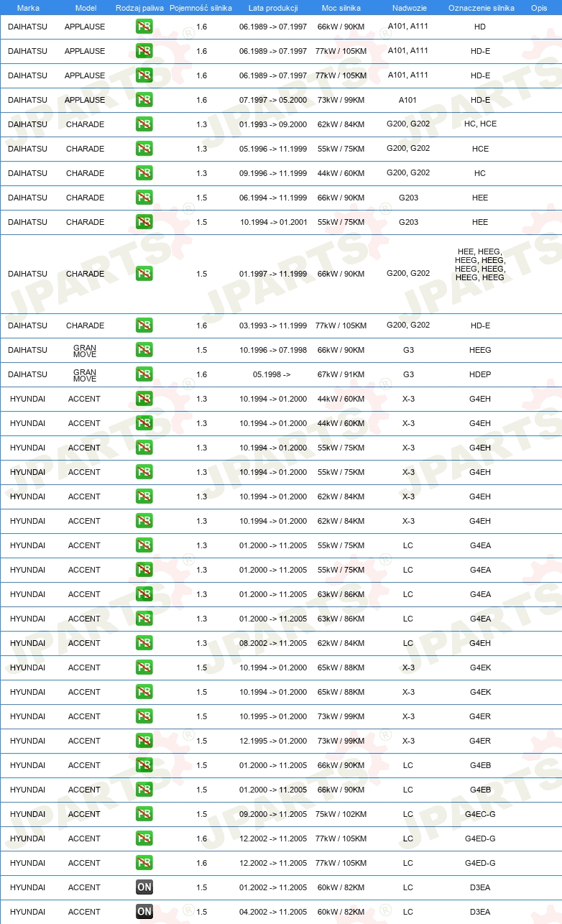Click PB icon in Gran Move HDEP row
The height and width of the screenshot is (924, 562).
[144, 374]
